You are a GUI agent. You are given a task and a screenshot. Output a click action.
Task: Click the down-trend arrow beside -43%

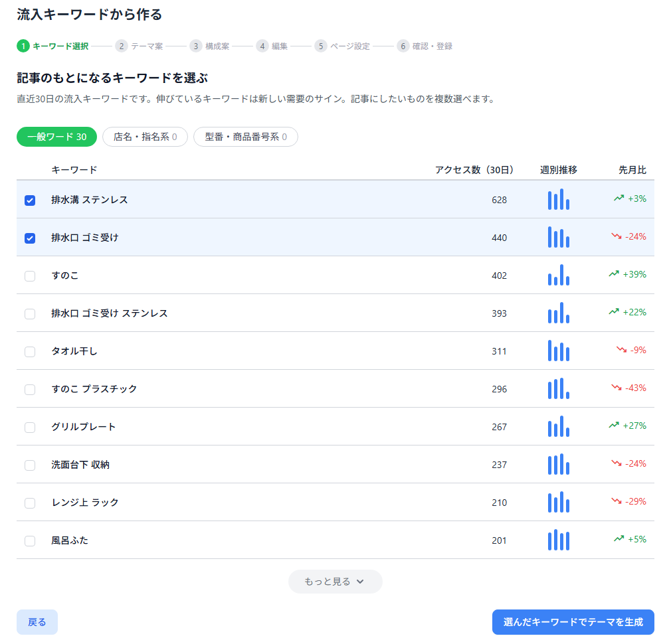(x=617, y=388)
